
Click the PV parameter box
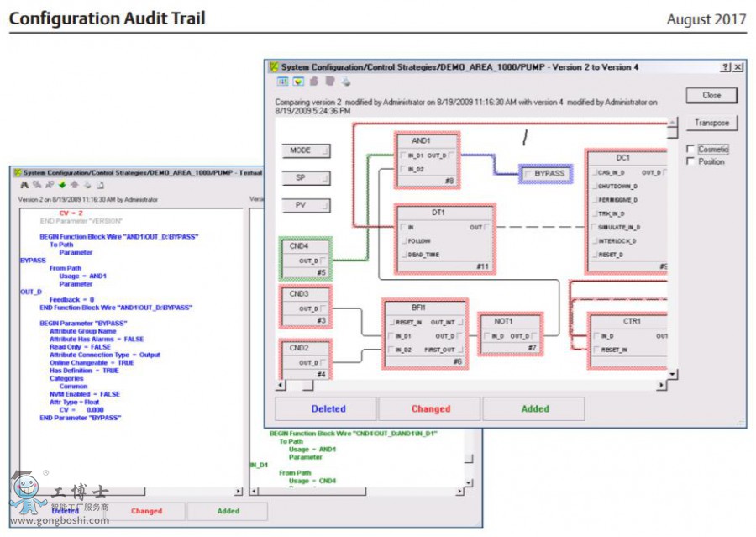(306, 205)
